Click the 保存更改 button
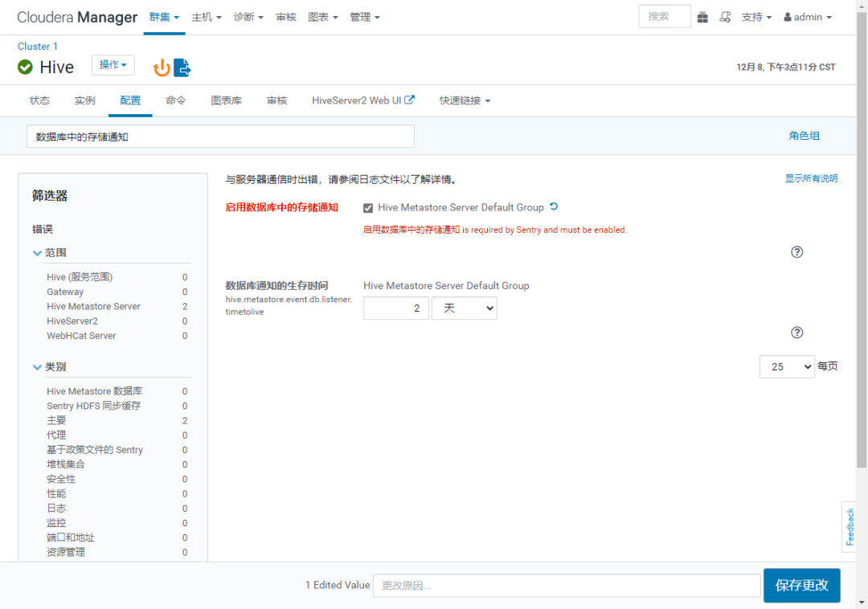The image size is (868, 609). tap(801, 585)
